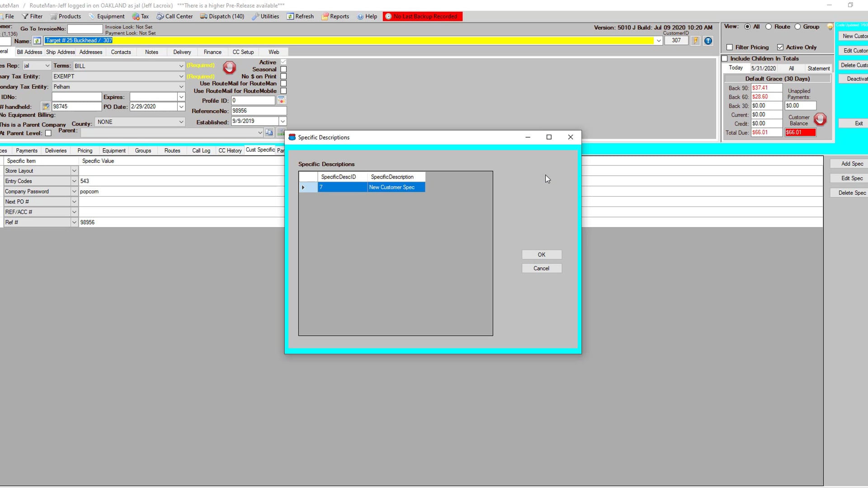The width and height of the screenshot is (868, 488).
Task: Click the copy icon next to Parent dropdown
Action: 269,132
